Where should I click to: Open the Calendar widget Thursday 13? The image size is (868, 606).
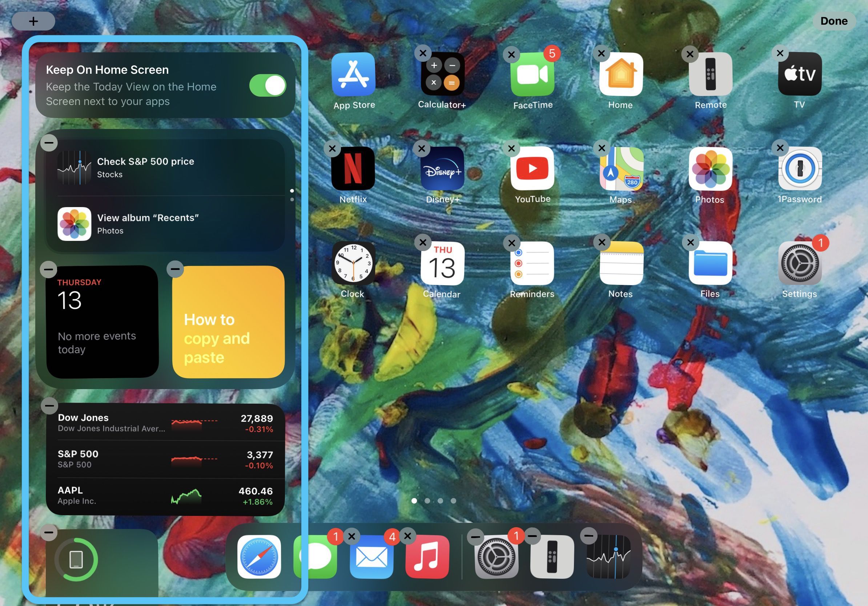(x=102, y=323)
